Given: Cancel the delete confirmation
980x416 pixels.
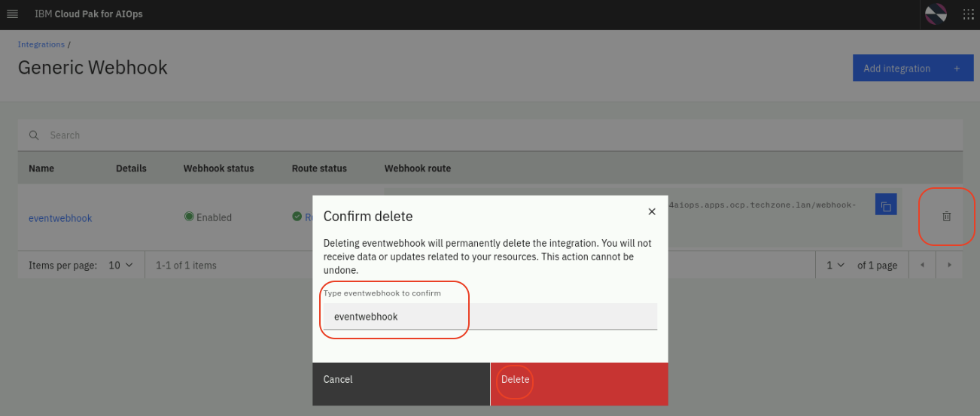Looking at the screenshot, I should point(401,380).
